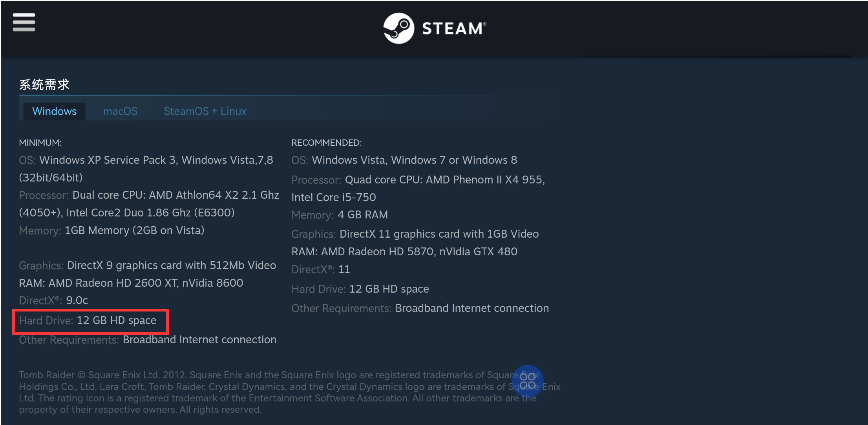Click the minimum Broadband Internet connection line
Image resolution: width=868 pixels, height=425 pixels.
tap(148, 340)
